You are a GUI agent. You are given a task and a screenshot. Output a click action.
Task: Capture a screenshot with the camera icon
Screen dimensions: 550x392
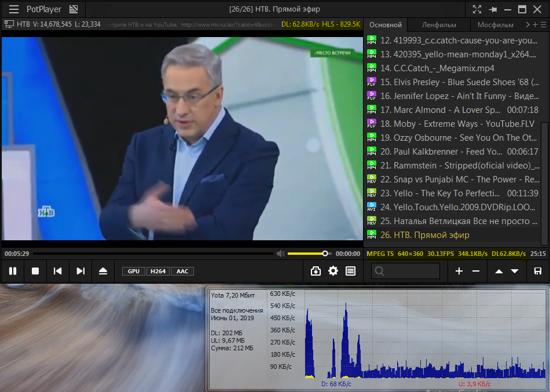click(x=316, y=271)
